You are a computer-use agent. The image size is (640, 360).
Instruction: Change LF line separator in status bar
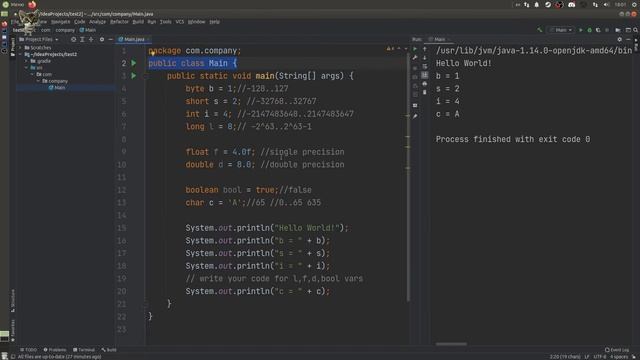click(587, 357)
